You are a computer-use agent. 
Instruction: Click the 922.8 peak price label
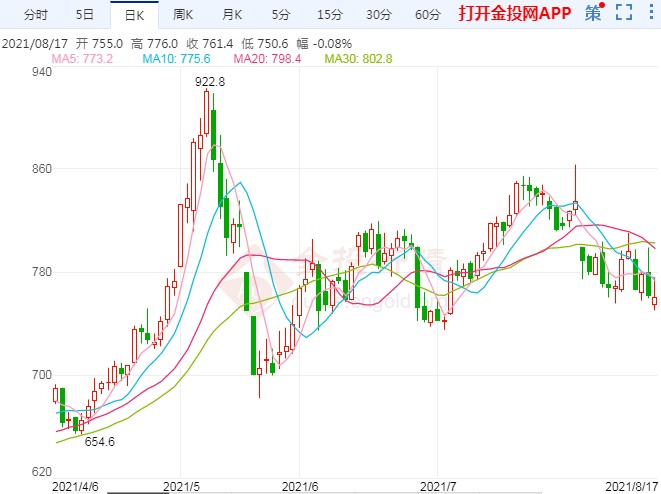pos(209,79)
